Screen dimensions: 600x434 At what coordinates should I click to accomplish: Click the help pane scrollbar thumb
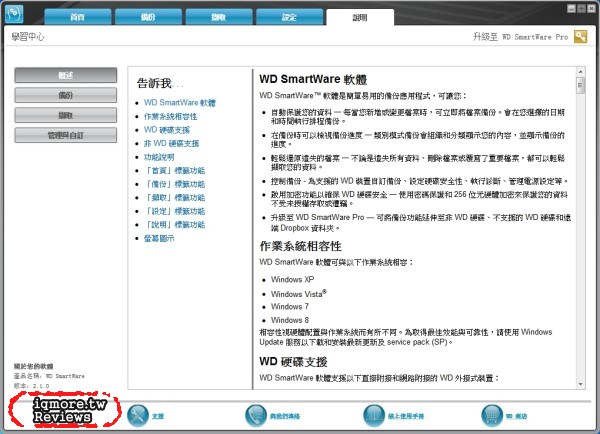(580, 85)
